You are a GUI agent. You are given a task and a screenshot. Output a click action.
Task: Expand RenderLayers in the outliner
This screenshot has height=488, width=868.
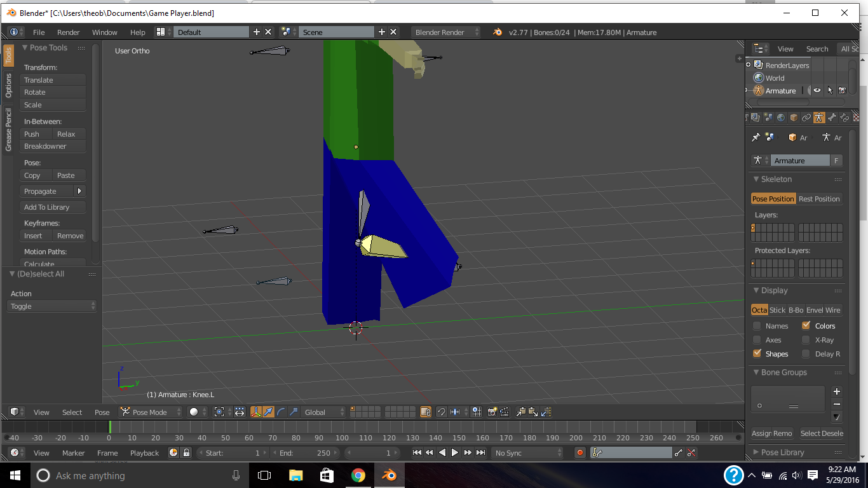pyautogui.click(x=749, y=65)
